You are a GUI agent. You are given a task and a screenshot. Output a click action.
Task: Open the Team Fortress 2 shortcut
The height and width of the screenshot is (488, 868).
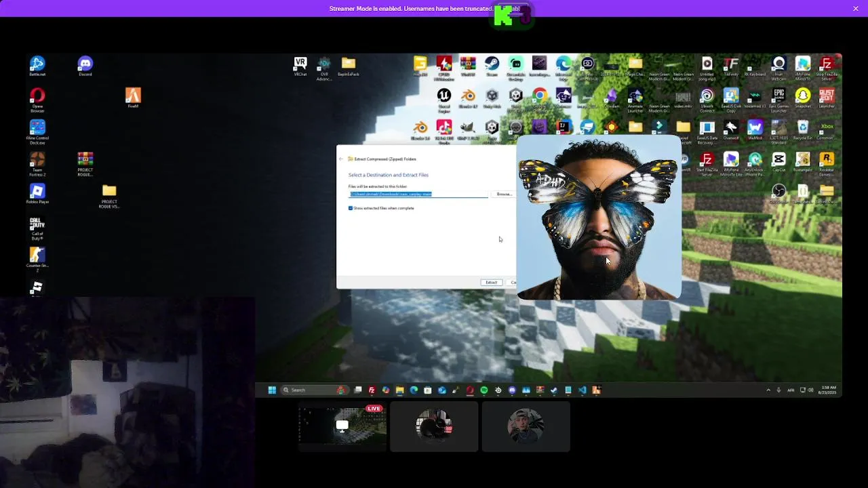(x=37, y=164)
